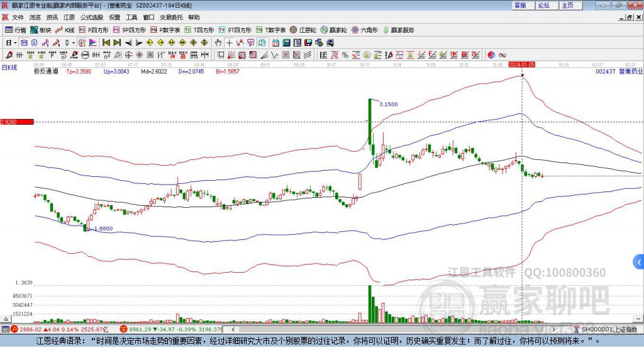Select the Gann fan lines icon
Viewport: 644px width, 347px height.
231,55
